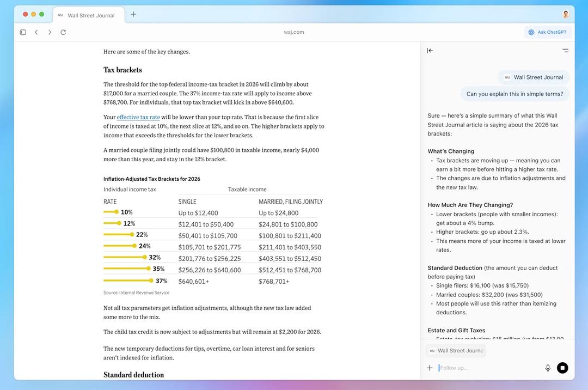Toggle the browser sidebar panel icon

coord(23,32)
